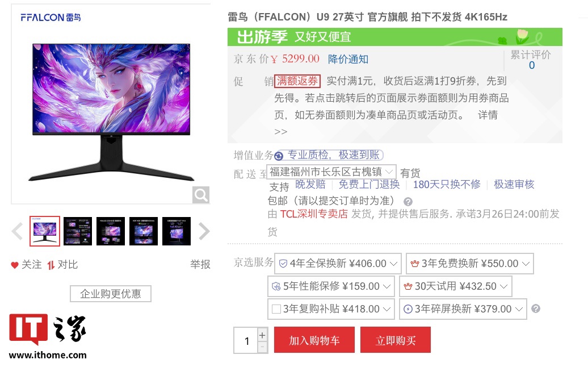Expand the 30天试用 ¥432.50 dropdown

tap(456, 286)
